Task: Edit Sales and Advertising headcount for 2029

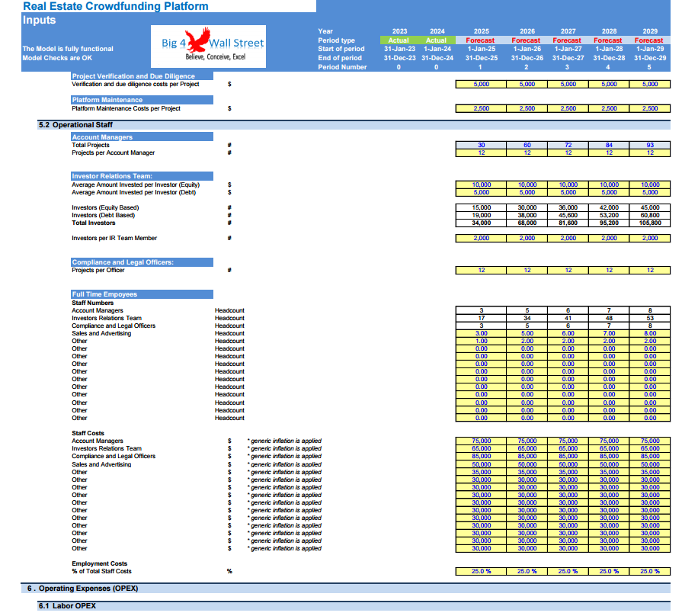Action: pyautogui.click(x=650, y=334)
